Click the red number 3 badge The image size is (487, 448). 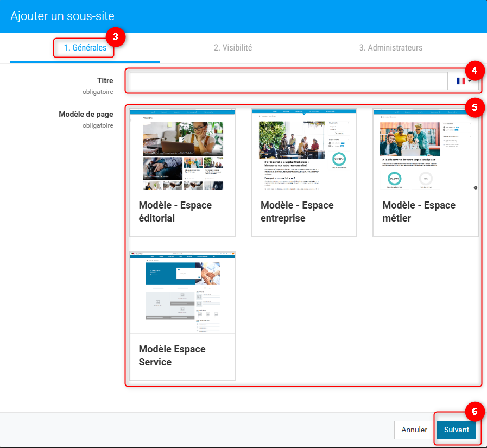pyautogui.click(x=115, y=37)
